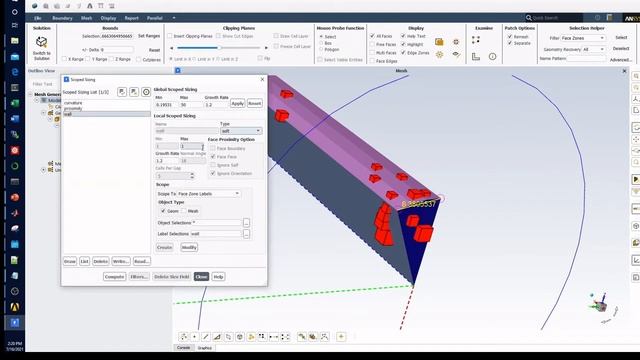Screen dimensions: 640x360
Task: Click circular icon beside Scoped Sizing List
Action: [x=146, y=92]
